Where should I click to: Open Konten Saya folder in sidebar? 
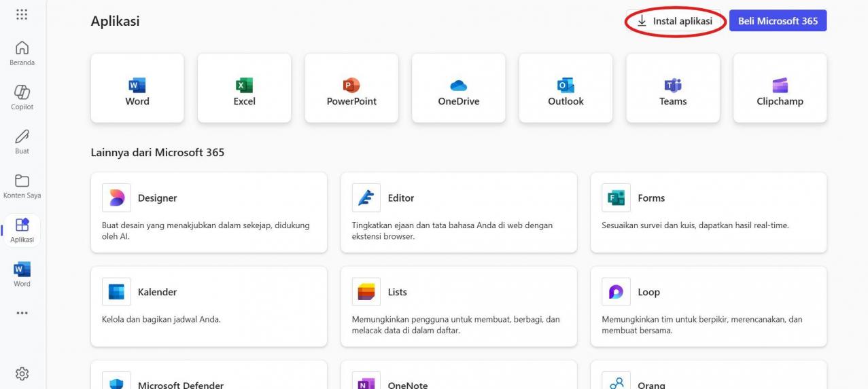point(22,186)
